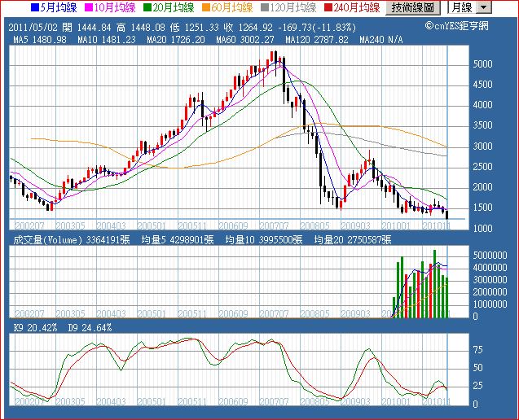Click the 1000 price axis label
The image size is (519, 420).
point(482,228)
